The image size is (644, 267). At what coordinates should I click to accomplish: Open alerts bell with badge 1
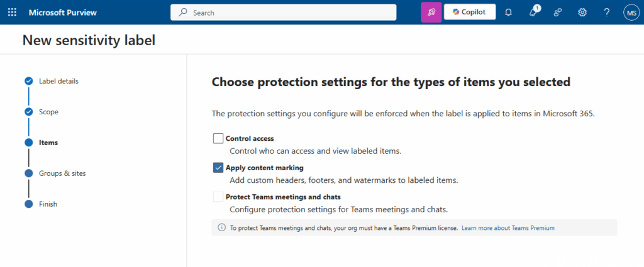tap(533, 12)
